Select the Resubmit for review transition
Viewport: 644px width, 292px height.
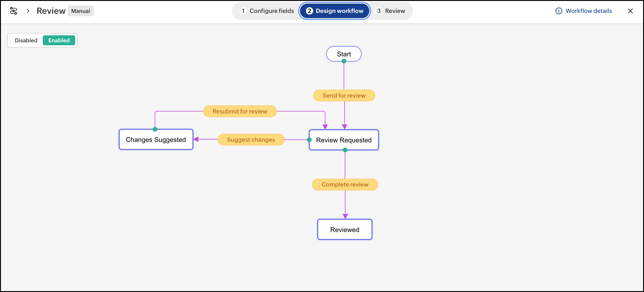click(240, 111)
